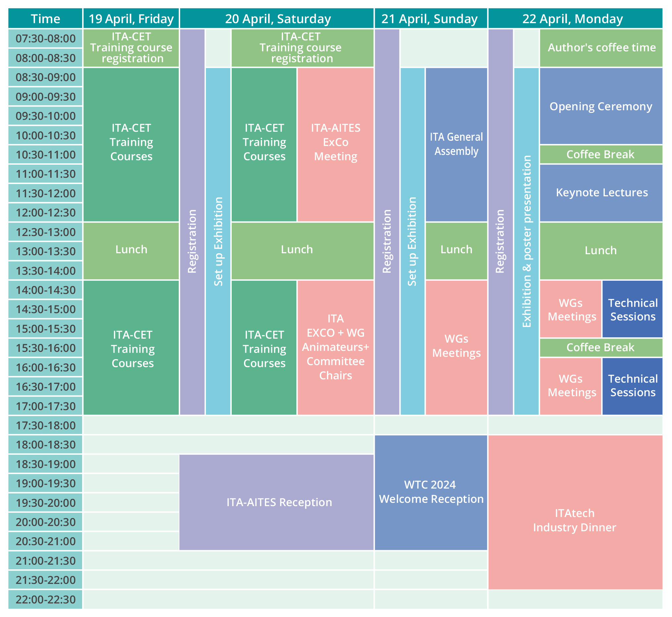This screenshot has height=617, width=672.
Task: Click the 16:00-16:30 time slot
Action: (x=45, y=367)
